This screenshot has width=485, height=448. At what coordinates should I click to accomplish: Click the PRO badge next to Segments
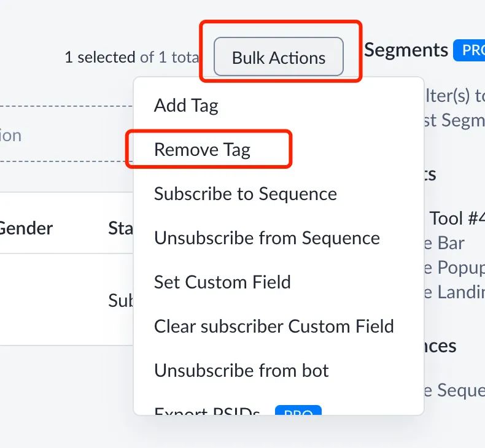point(469,50)
